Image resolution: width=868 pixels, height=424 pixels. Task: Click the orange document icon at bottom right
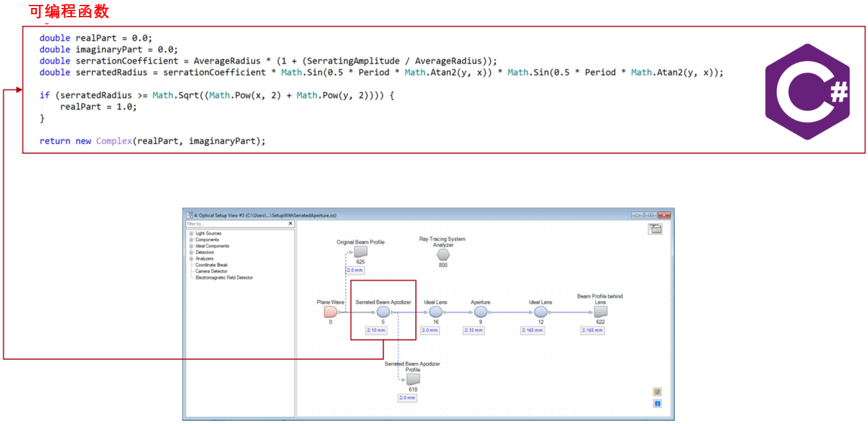(657, 392)
